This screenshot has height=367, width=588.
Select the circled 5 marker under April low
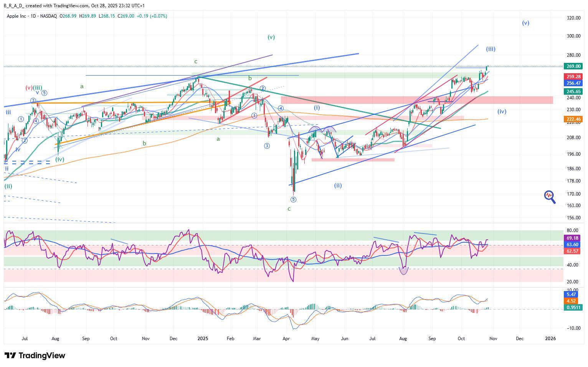(x=293, y=199)
